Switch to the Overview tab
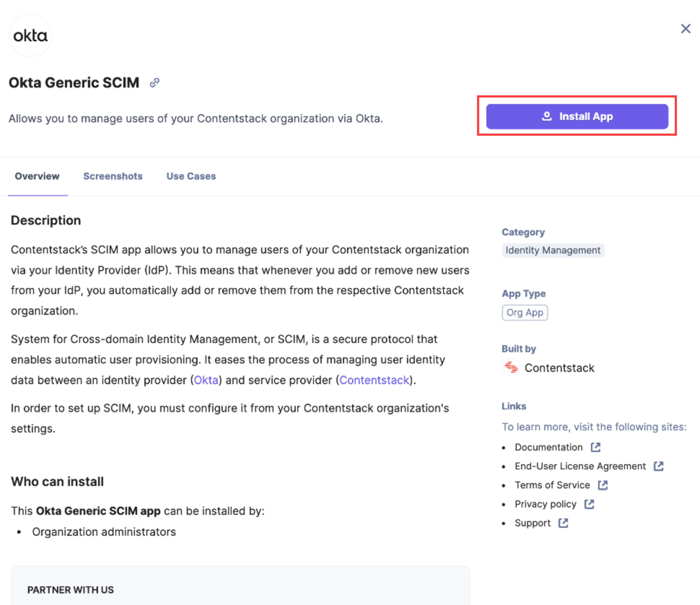The image size is (700, 605). 37,176
